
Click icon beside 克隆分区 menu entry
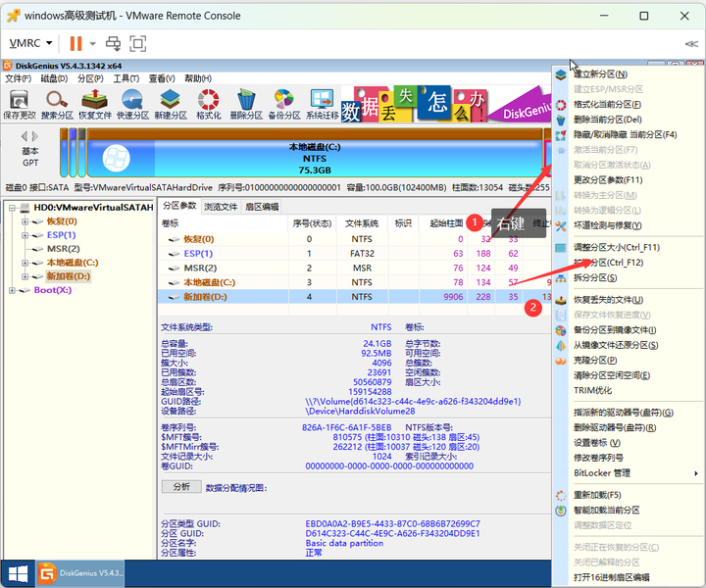point(561,361)
